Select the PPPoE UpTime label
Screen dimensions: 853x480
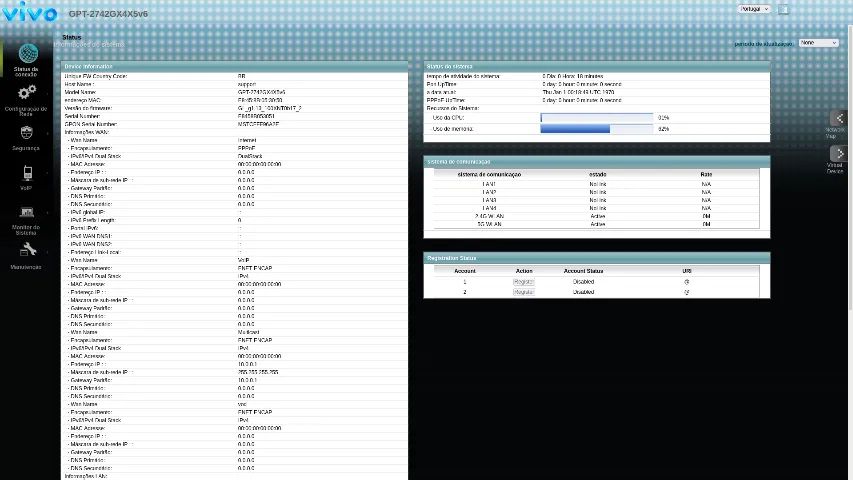(x=446, y=100)
